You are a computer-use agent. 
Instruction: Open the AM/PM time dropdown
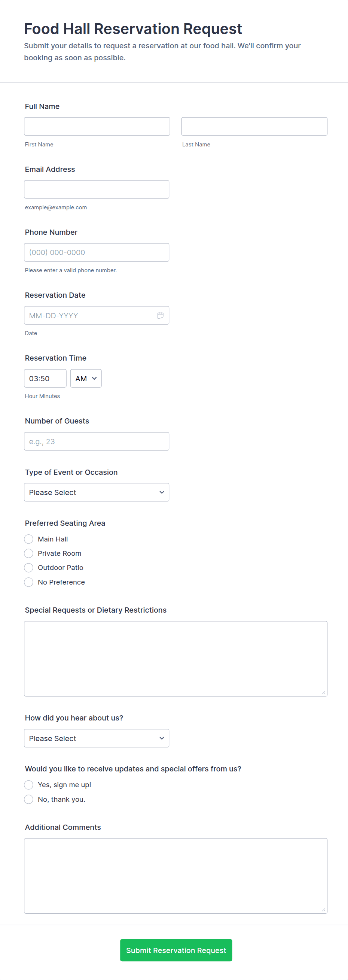coord(86,379)
